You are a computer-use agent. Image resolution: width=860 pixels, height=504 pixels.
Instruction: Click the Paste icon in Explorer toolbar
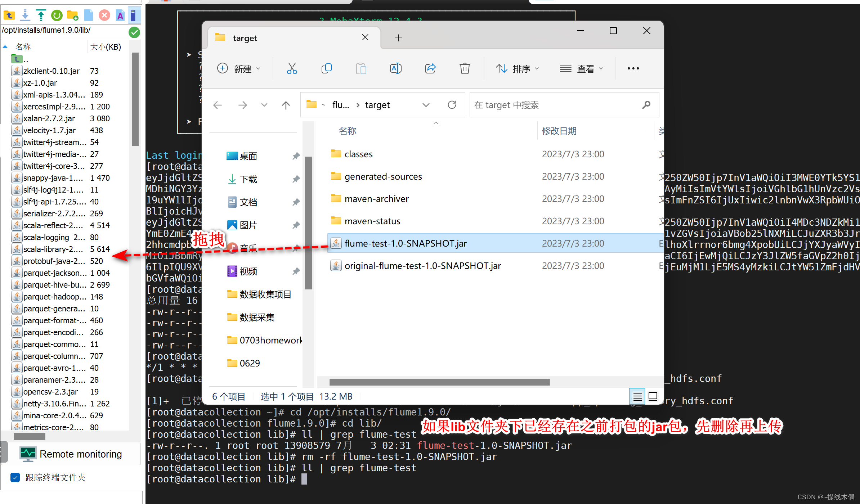pyautogui.click(x=361, y=68)
